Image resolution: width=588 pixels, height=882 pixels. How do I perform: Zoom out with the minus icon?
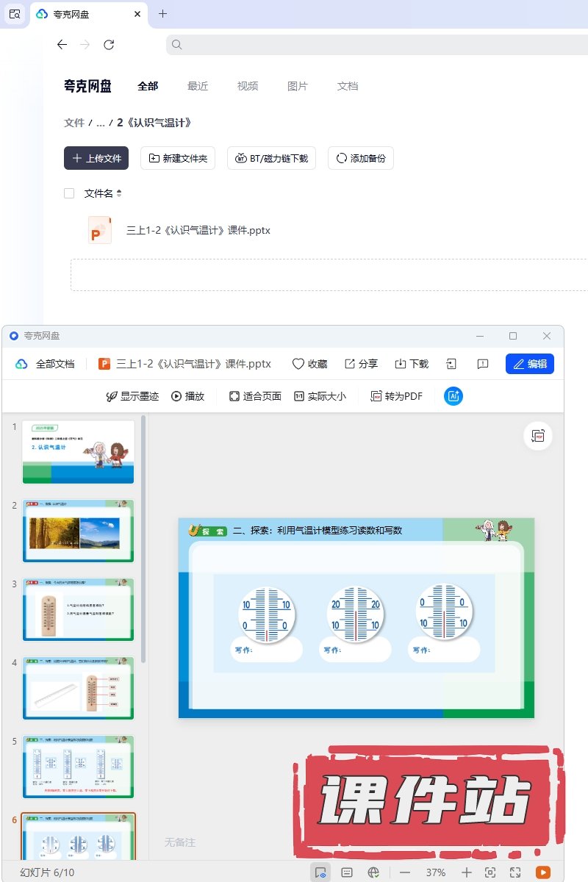point(405,872)
